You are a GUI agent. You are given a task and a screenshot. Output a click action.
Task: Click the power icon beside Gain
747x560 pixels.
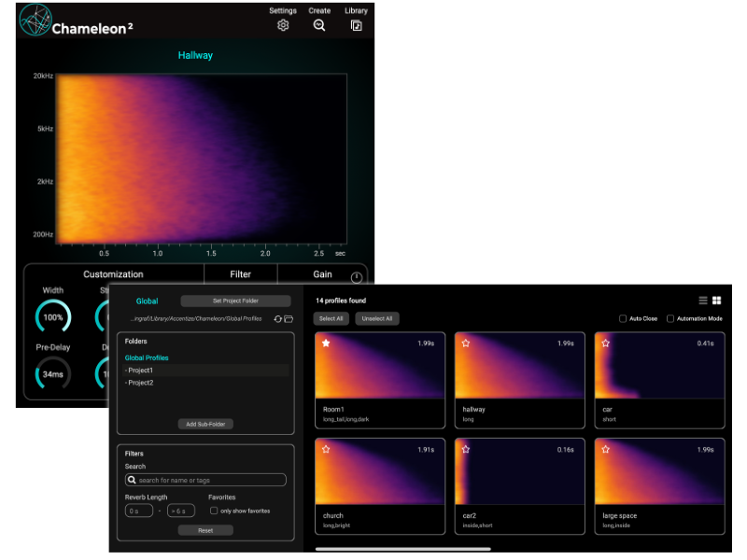(x=357, y=277)
